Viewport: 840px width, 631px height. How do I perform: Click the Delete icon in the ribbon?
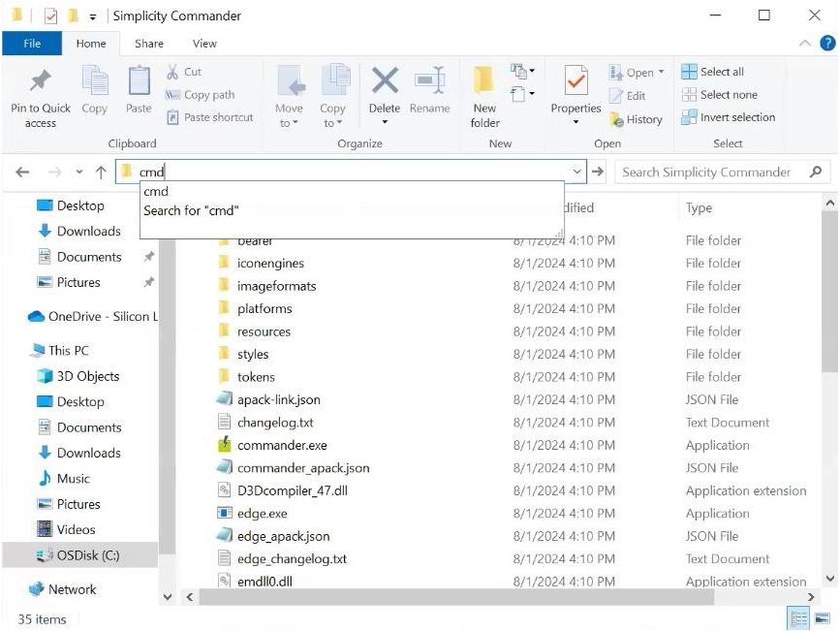tap(385, 82)
